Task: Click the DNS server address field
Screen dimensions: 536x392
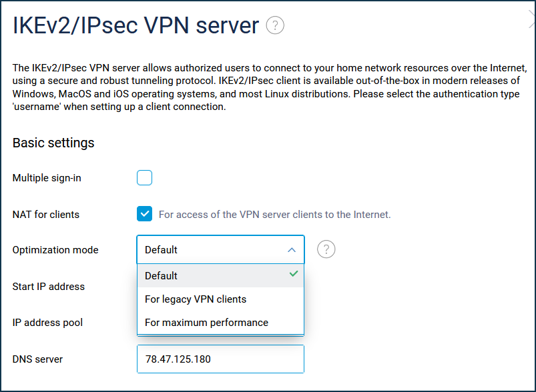Action: click(220, 359)
